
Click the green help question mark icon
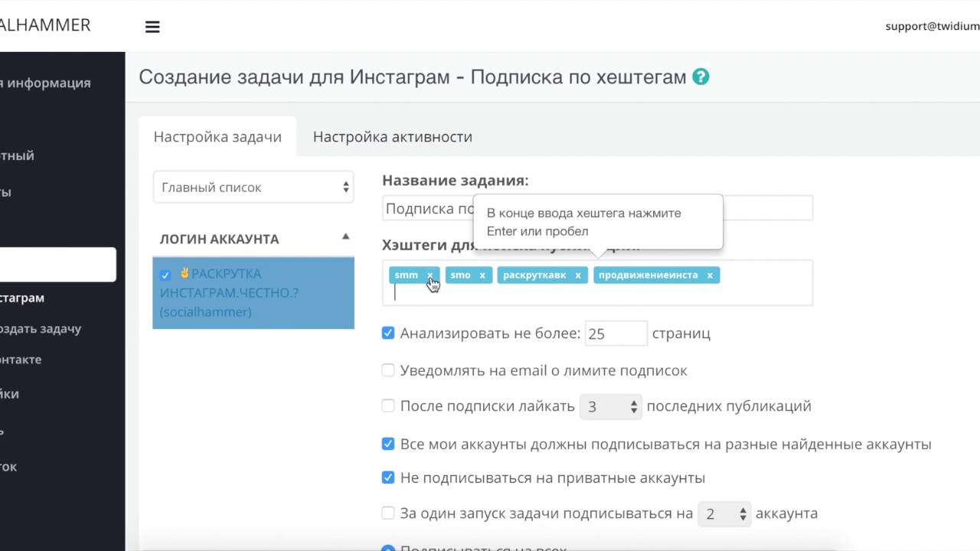click(701, 77)
